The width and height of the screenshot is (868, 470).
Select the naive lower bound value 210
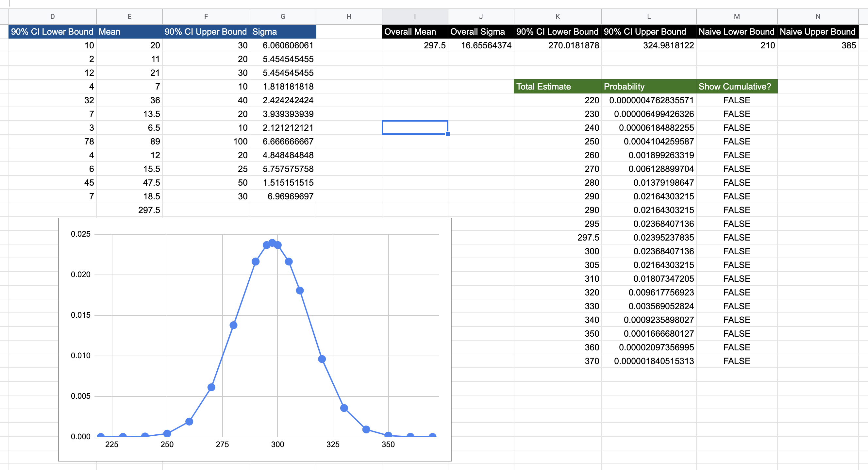737,45
